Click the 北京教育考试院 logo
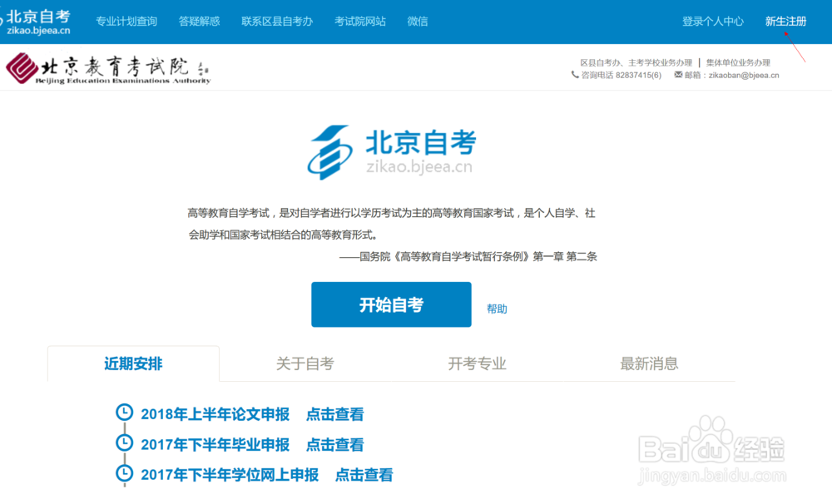The width and height of the screenshot is (832, 504). point(108,68)
